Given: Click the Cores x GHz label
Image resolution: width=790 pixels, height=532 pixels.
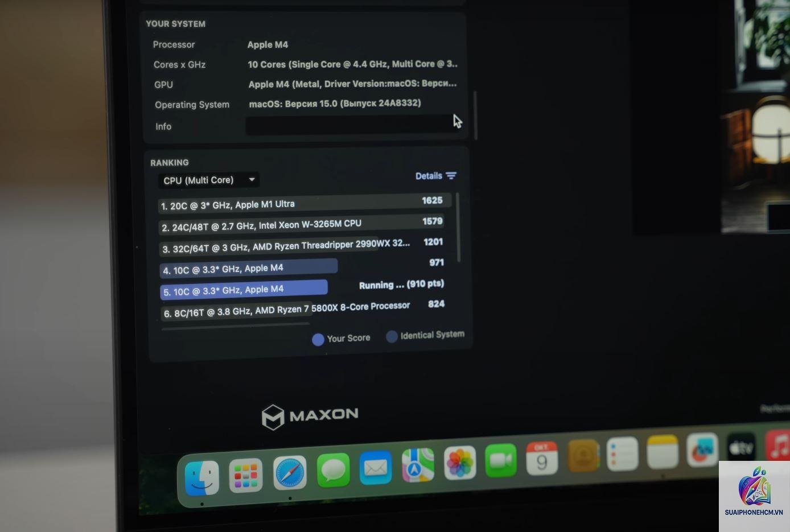Looking at the screenshot, I should click(179, 65).
